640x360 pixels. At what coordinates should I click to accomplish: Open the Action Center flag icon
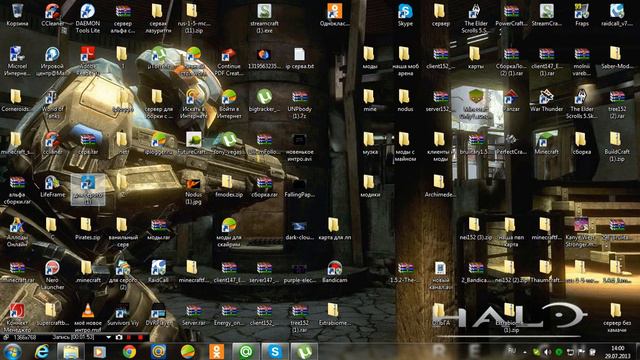581,352
